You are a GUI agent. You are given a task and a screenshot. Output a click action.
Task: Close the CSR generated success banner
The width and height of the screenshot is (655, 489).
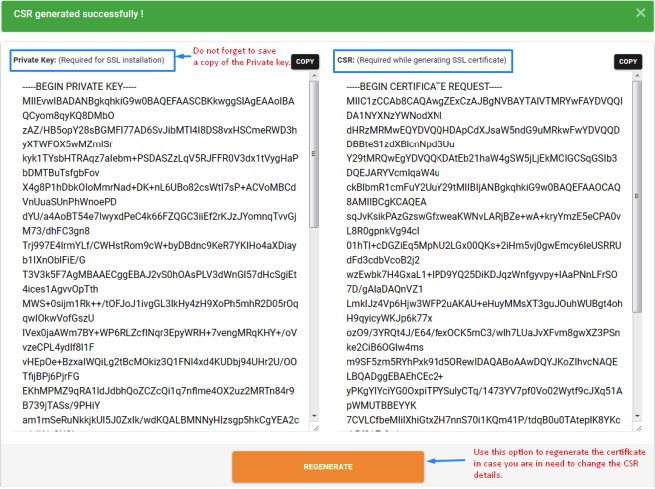640,13
